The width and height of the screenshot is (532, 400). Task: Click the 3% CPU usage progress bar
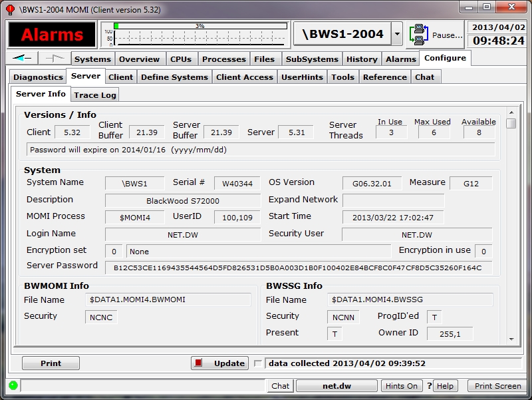(x=199, y=26)
